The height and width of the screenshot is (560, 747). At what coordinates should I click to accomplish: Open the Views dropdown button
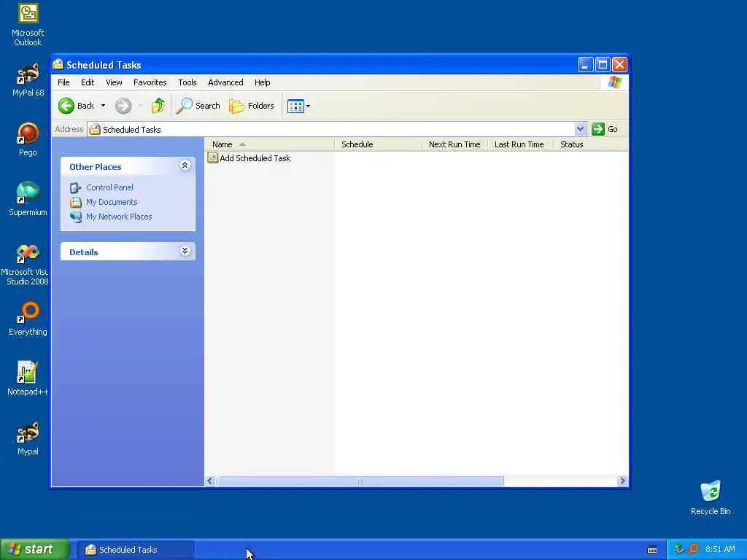click(298, 106)
